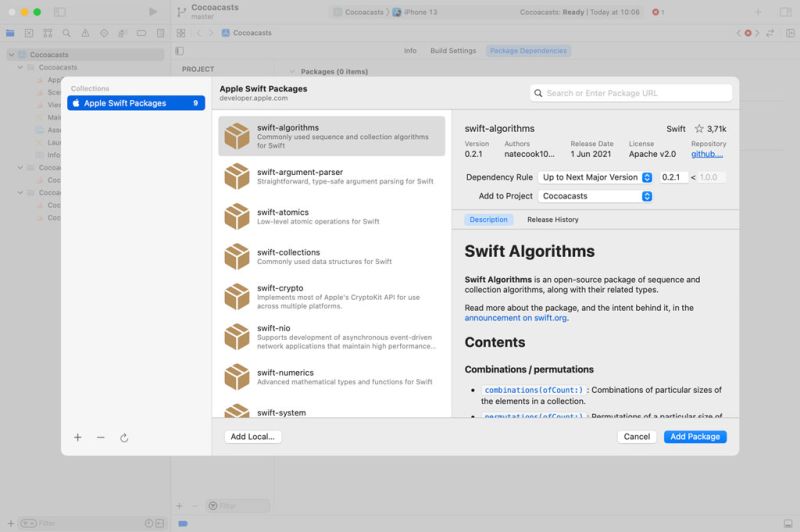800x532 pixels.
Task: Select the swift-atomics package
Action: (x=332, y=216)
